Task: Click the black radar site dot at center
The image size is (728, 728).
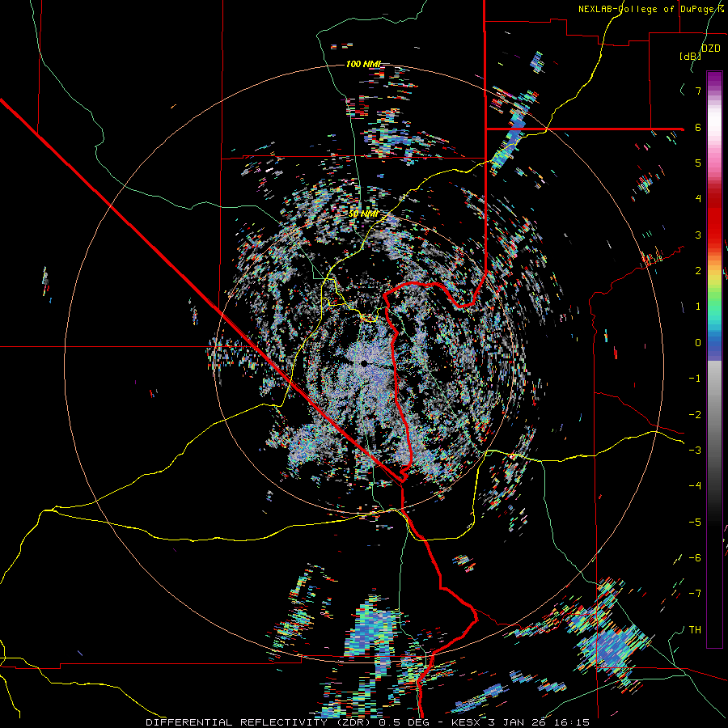Action: click(x=364, y=363)
